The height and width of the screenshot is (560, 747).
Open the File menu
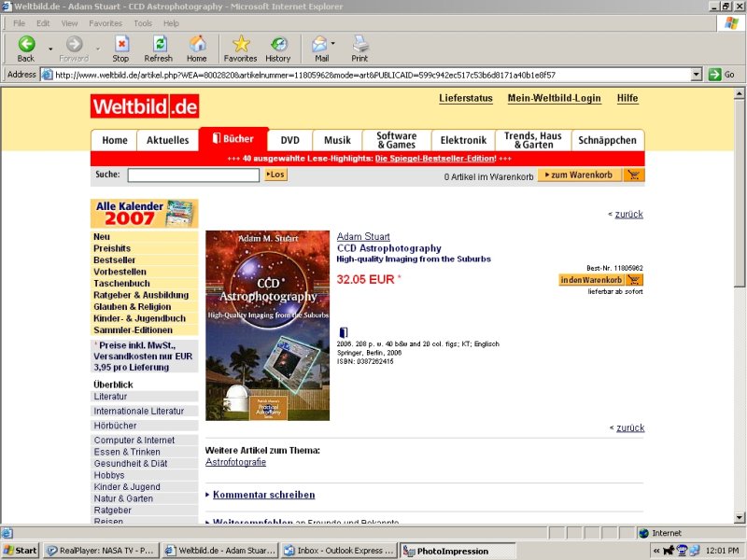(19, 23)
